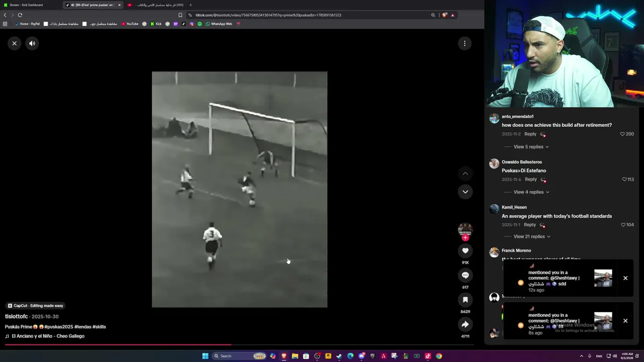Bookmark the video to favorites
644x362 pixels.
pos(465,300)
